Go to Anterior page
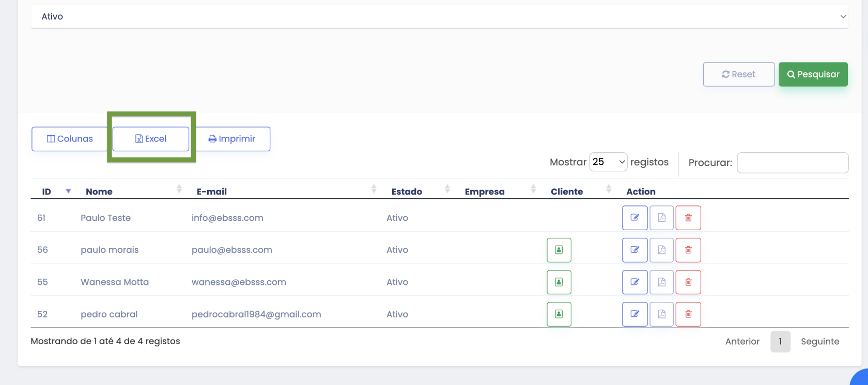This screenshot has width=868, height=385. coord(742,342)
